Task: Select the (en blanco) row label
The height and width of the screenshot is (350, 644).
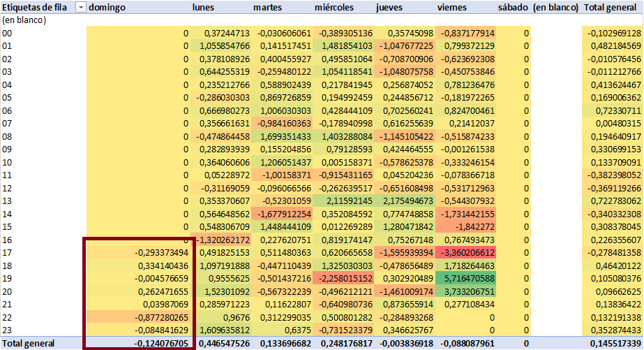Action: tap(24, 20)
